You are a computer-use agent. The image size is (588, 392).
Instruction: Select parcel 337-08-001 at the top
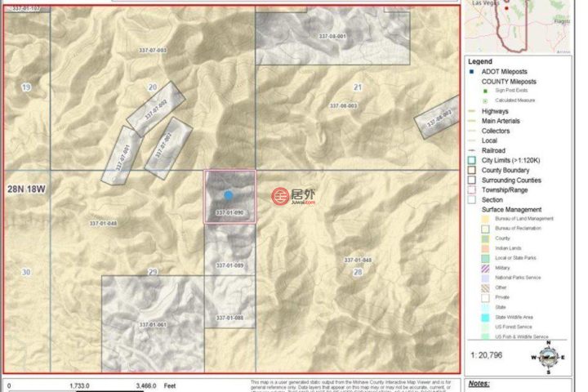tap(332, 37)
